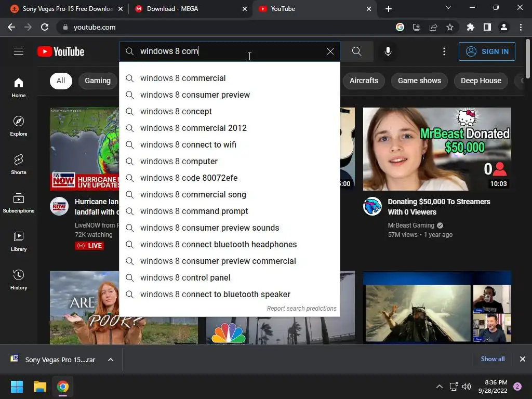Choose suggestion windows 8 concept

pyautogui.click(x=229, y=111)
